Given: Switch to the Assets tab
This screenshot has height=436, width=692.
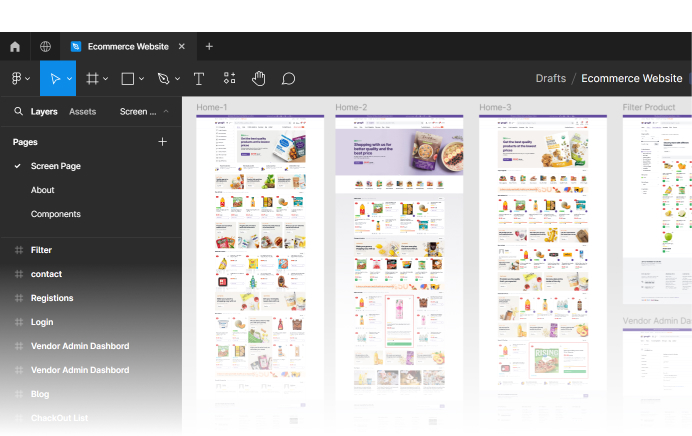Looking at the screenshot, I should (83, 112).
